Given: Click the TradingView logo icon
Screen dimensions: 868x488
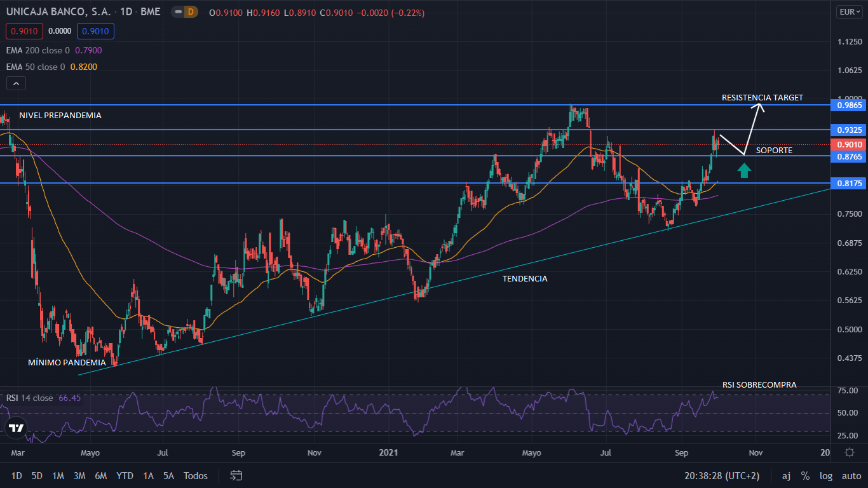Looking at the screenshot, I should click(17, 428).
